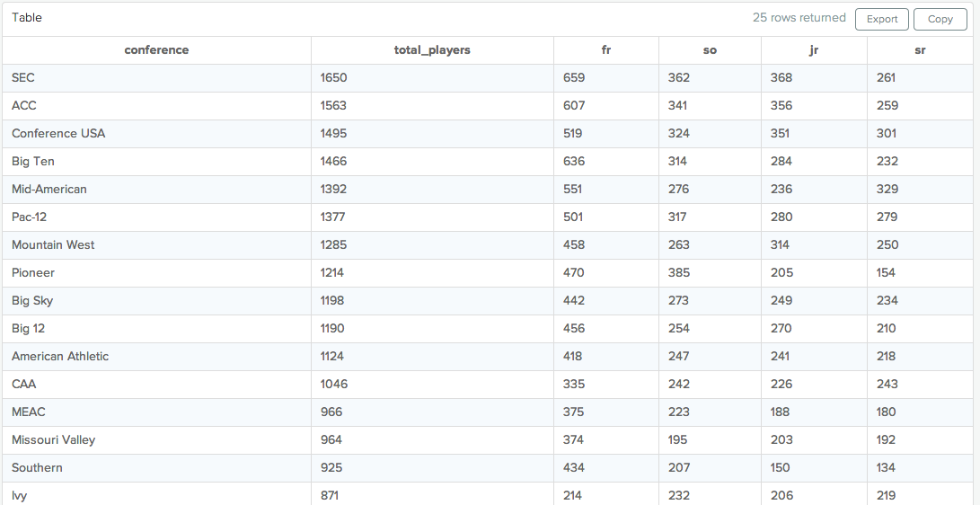Select the Missouri Valley conference cell
Image resolution: width=980 pixels, height=505 pixels.
tap(53, 440)
